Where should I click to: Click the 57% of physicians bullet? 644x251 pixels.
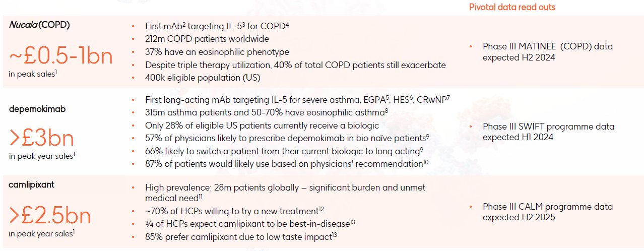285,138
